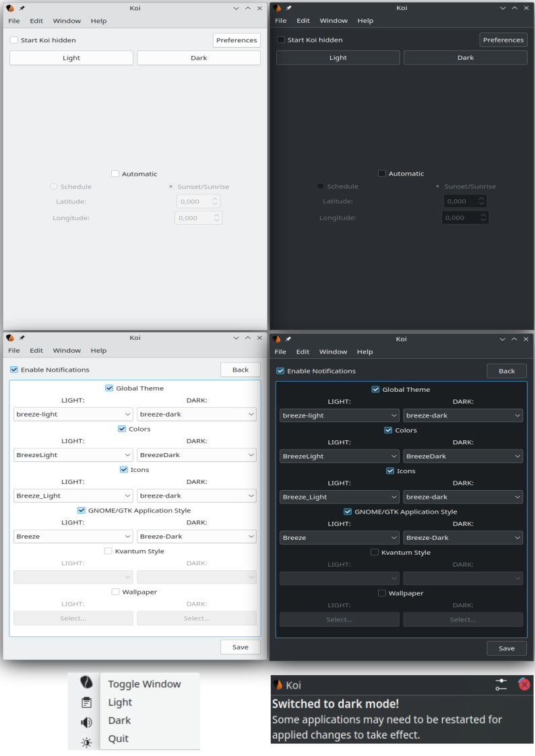Open breeze-dark icons dropdown in dark preferences window
The image size is (535, 756).
(x=463, y=497)
